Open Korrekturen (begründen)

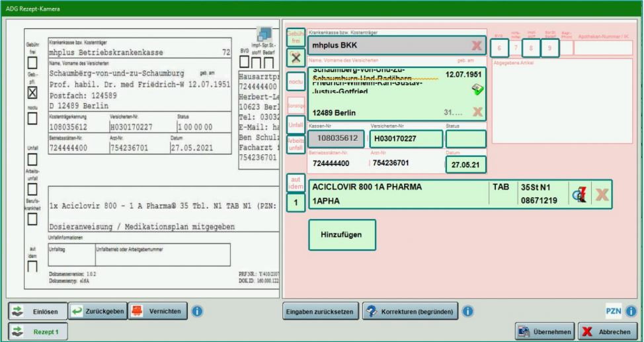(410, 312)
